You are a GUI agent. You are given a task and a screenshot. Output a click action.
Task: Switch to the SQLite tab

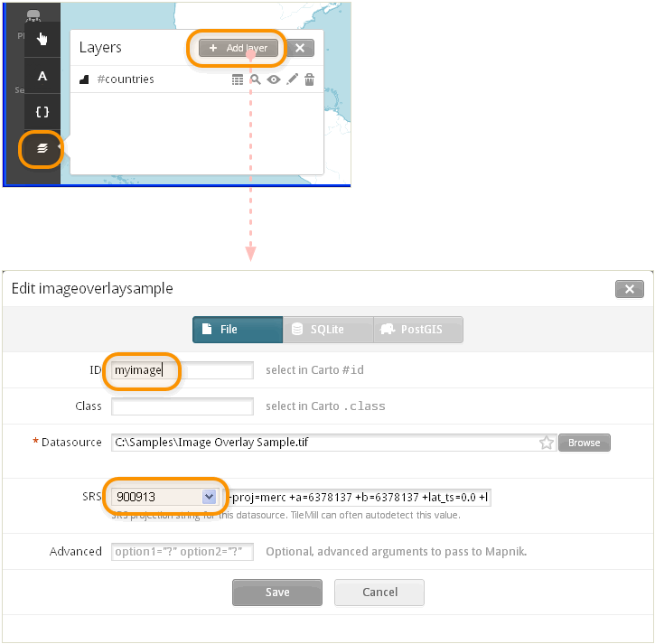[x=327, y=330]
